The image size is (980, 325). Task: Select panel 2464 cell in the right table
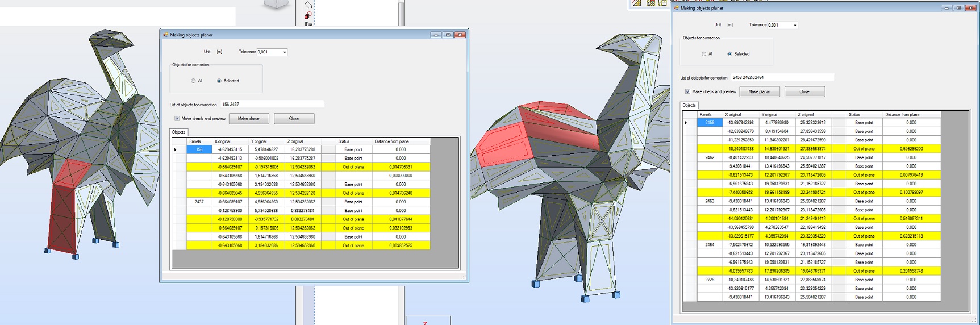pos(710,245)
